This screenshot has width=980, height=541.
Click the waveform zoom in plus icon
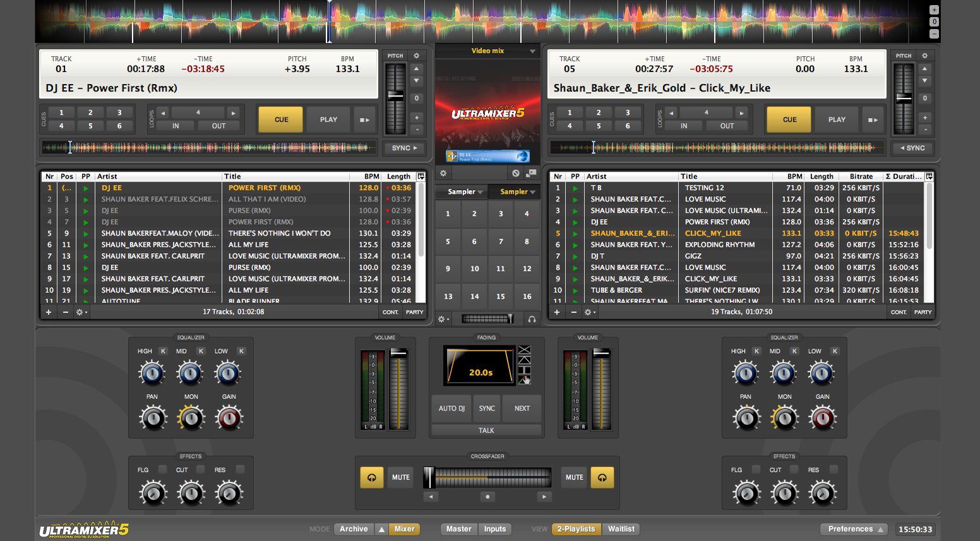934,9
